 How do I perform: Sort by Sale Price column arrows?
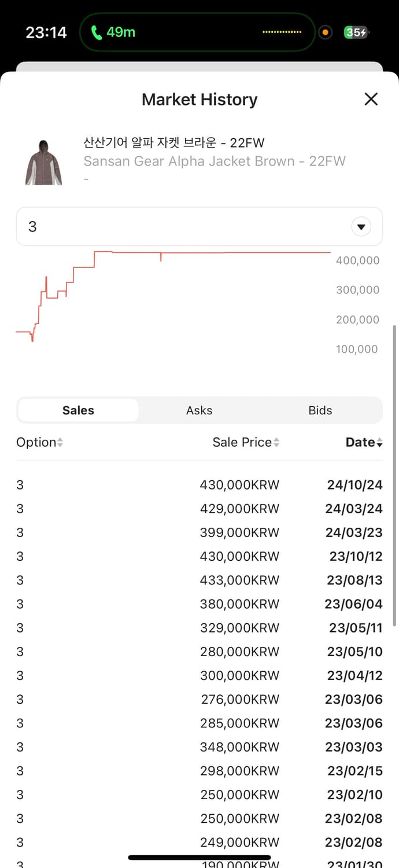point(276,443)
